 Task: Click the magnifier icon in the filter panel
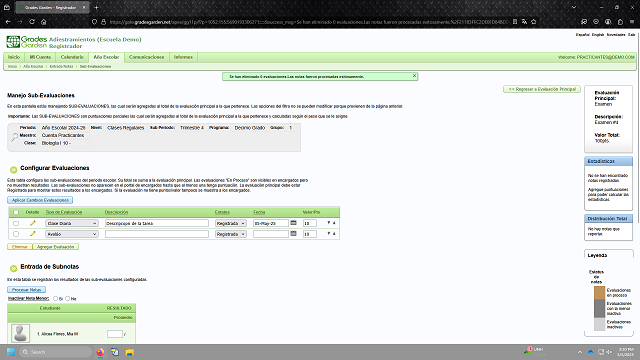coord(15,137)
